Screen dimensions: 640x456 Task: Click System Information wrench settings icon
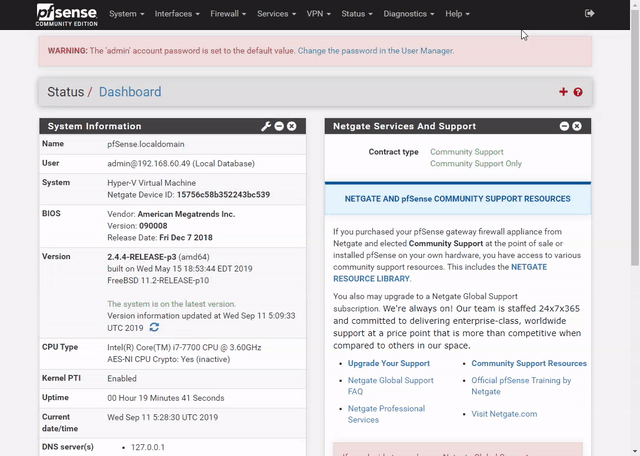coord(266,126)
